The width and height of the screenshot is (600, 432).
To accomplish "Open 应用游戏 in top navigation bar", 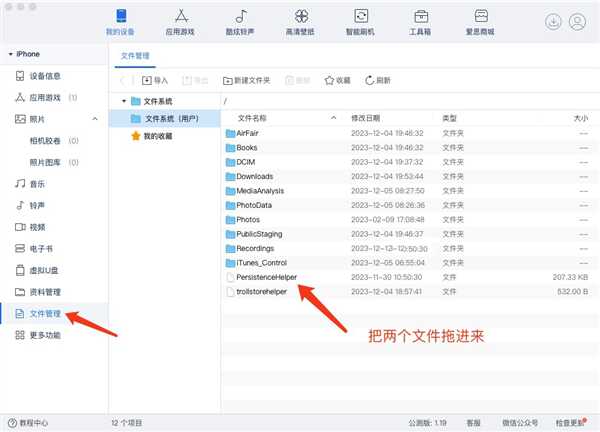I will (182, 22).
